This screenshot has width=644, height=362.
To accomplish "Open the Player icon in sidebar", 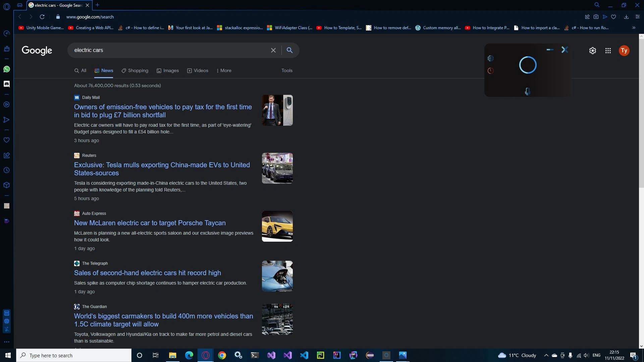I will click(x=7, y=105).
